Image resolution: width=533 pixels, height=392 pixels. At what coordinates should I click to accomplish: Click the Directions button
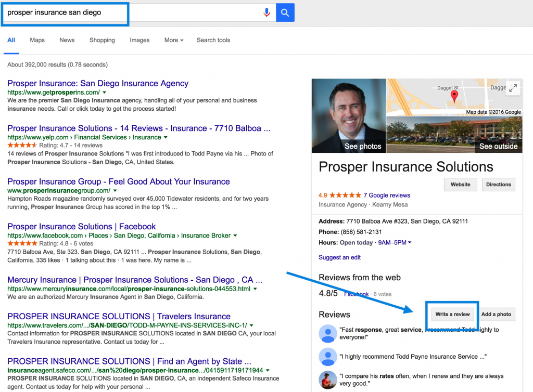click(x=498, y=185)
